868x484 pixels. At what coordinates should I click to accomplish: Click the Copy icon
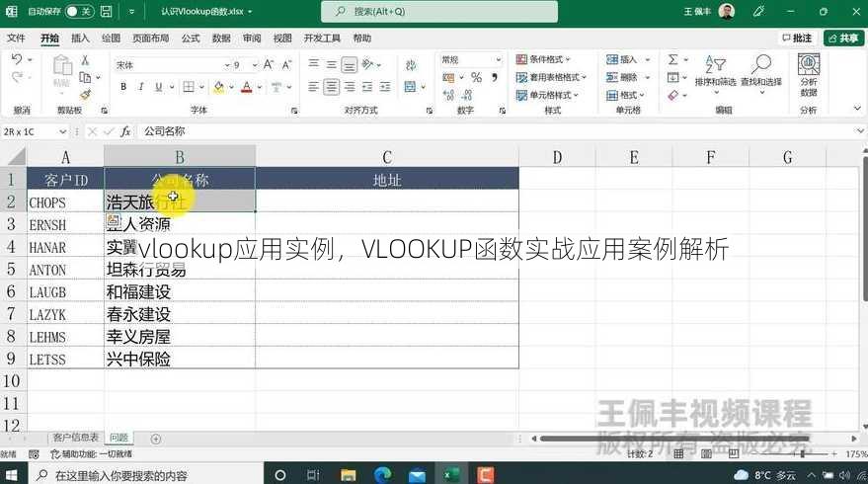(85, 77)
